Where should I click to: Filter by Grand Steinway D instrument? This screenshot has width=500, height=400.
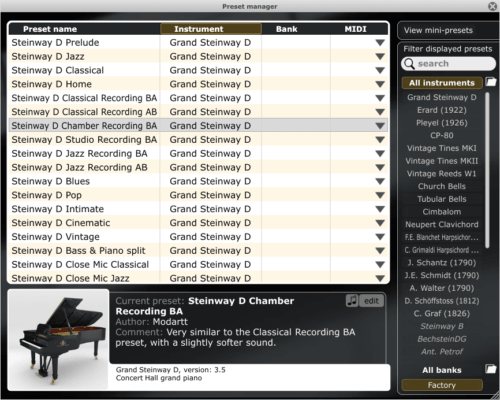point(442,97)
